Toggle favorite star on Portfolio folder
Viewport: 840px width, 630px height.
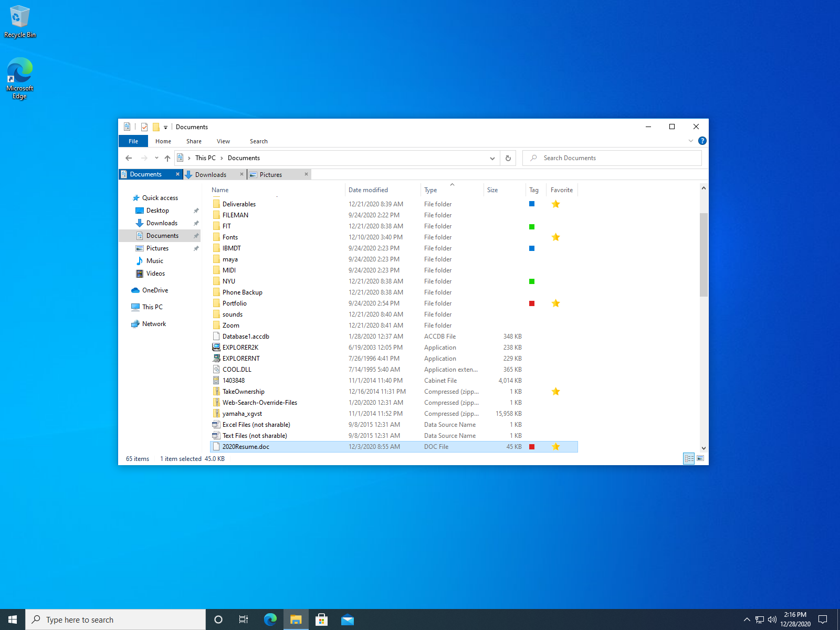pos(555,303)
